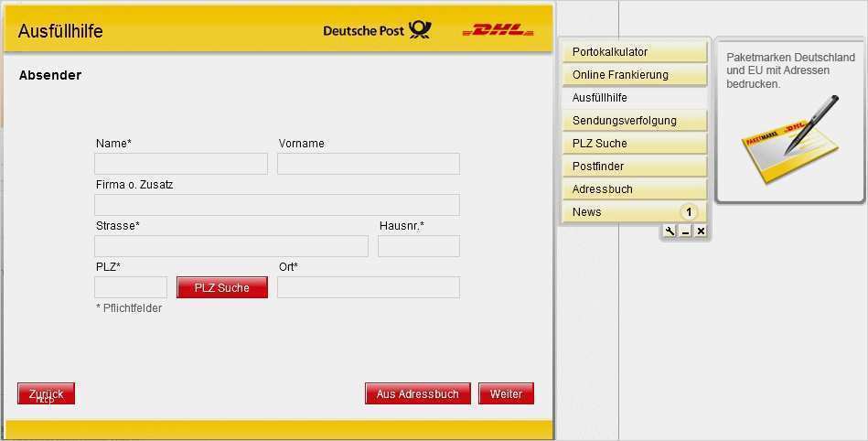
Task: Click the Deutsche Post horn logo
Action: click(x=420, y=30)
